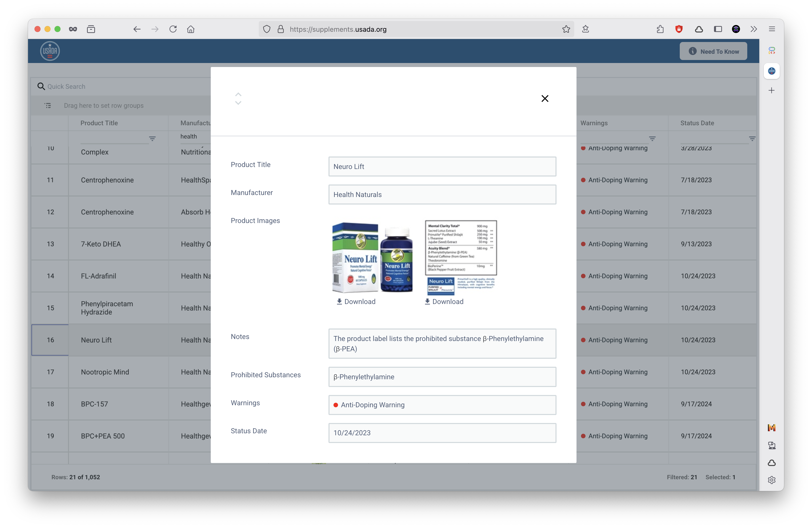Open the Neuro Lift product box thumbnail

[x=372, y=257]
